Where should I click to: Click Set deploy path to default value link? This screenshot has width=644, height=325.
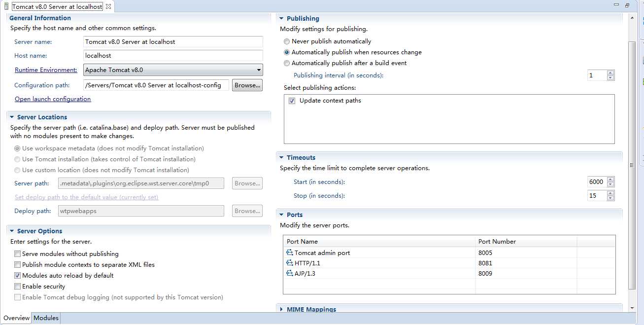pyautogui.click(x=87, y=197)
